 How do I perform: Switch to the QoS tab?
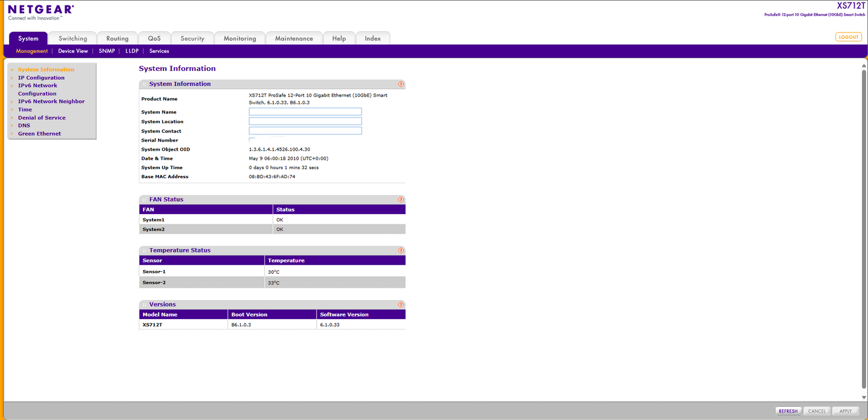[154, 38]
